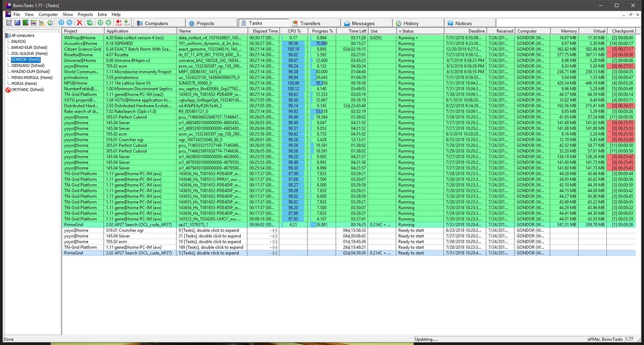Sort by the Project column header
The height and width of the screenshot is (345, 644).
84,31
